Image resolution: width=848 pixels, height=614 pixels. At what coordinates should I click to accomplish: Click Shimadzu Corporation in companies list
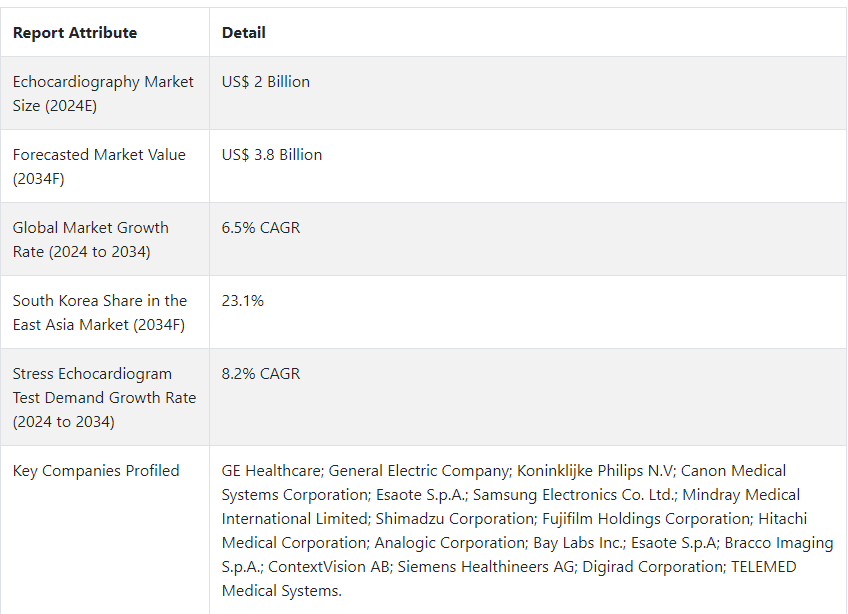pos(454,518)
